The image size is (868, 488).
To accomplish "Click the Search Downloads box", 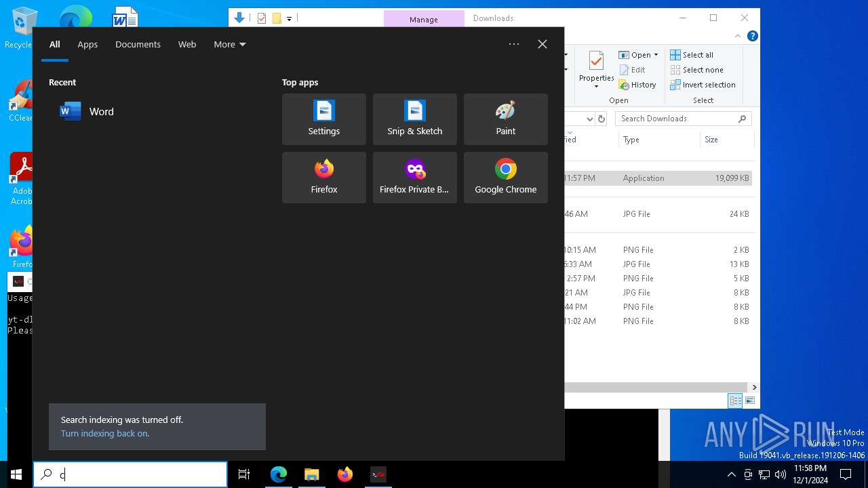I will (x=684, y=119).
